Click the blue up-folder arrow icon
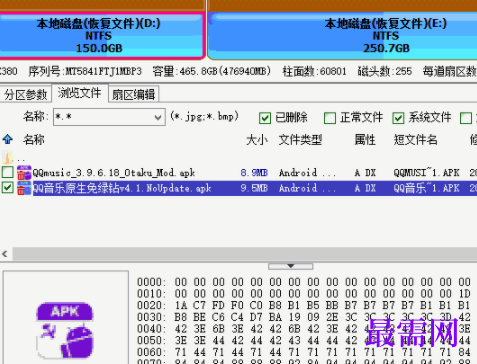Screen dimensions: 477x364 (x=8, y=139)
